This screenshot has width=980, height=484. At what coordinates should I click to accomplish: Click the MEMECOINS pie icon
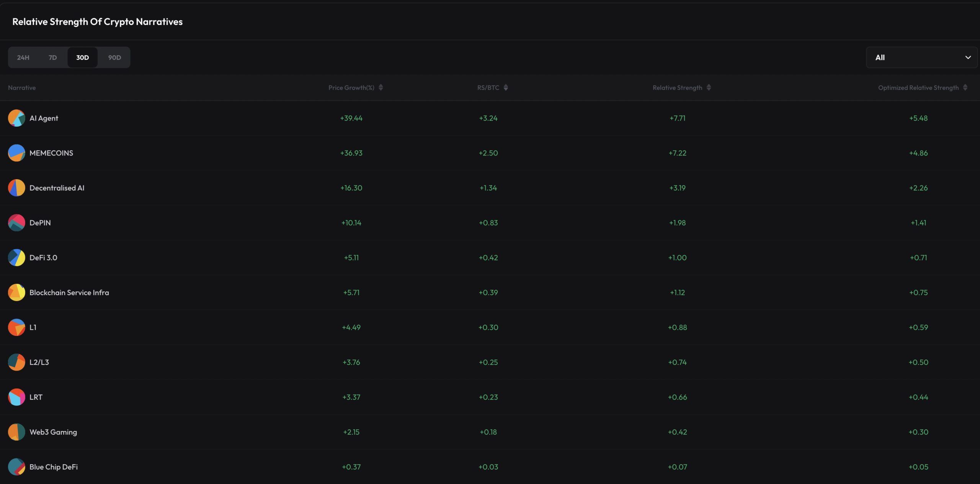(x=16, y=153)
